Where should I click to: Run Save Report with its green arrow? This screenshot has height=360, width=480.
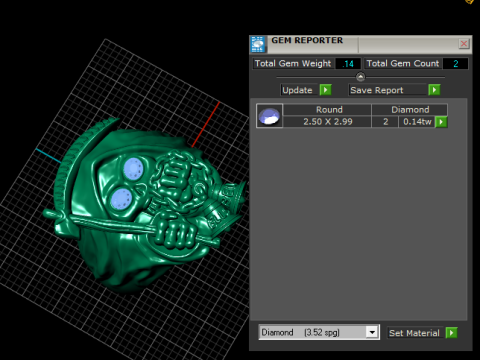pos(434,90)
